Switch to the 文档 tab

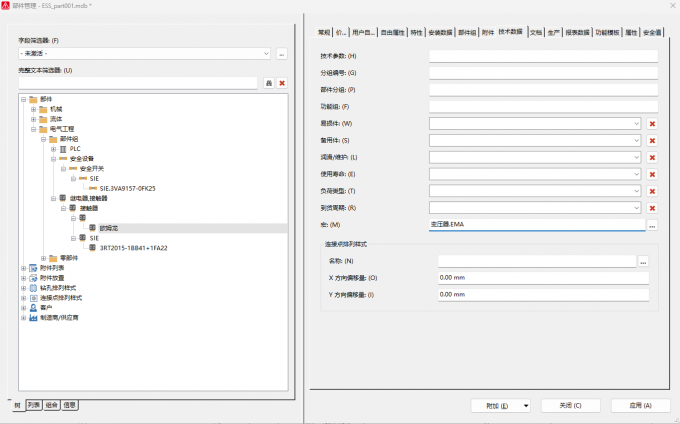[536, 33]
